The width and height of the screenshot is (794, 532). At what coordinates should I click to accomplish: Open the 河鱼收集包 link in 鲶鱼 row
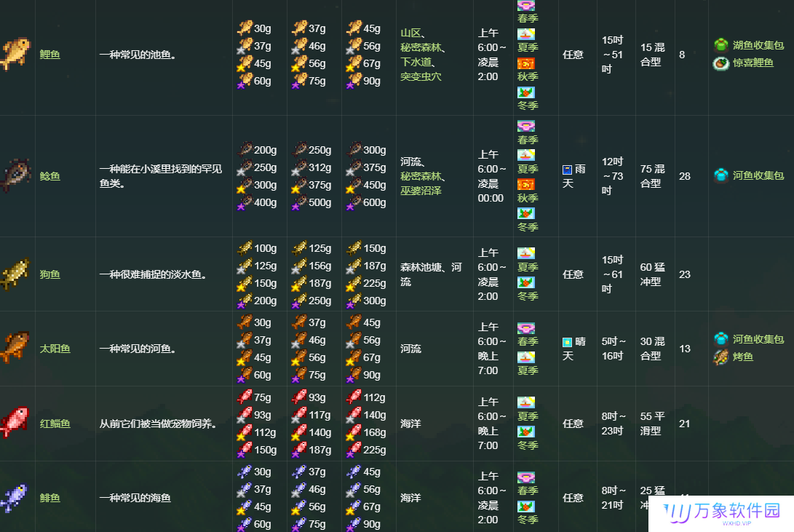tap(758, 175)
